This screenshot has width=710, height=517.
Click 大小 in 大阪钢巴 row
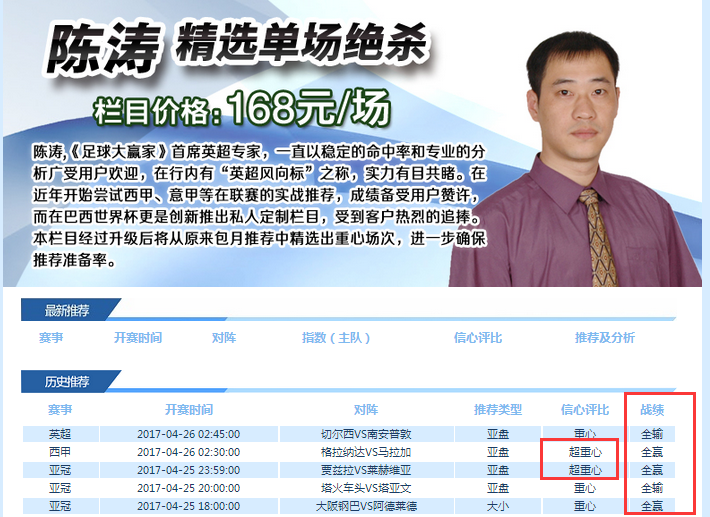(498, 506)
